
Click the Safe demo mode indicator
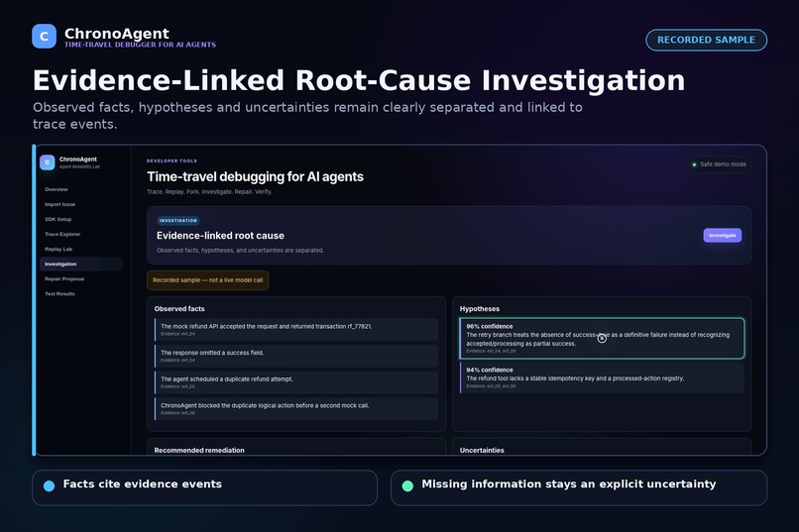click(x=719, y=164)
